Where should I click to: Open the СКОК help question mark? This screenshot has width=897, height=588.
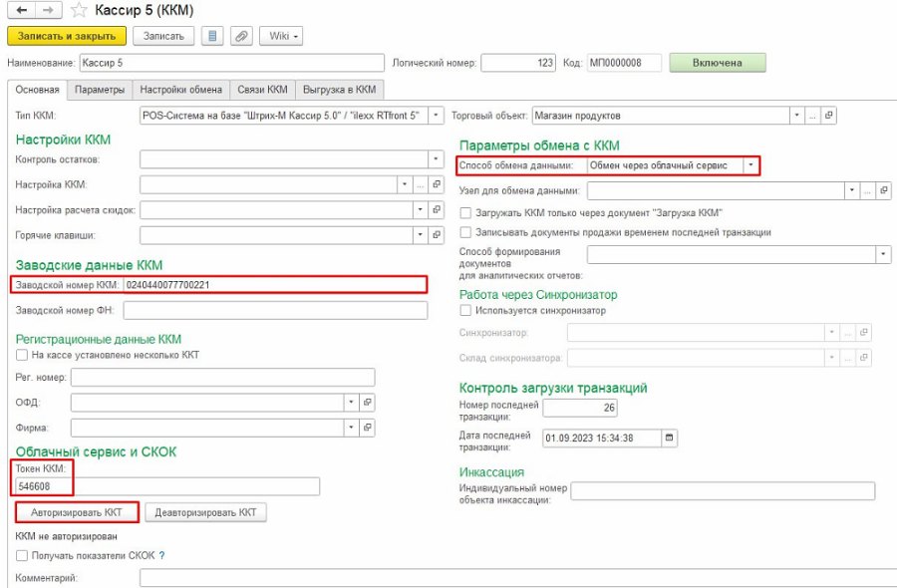pos(161,555)
